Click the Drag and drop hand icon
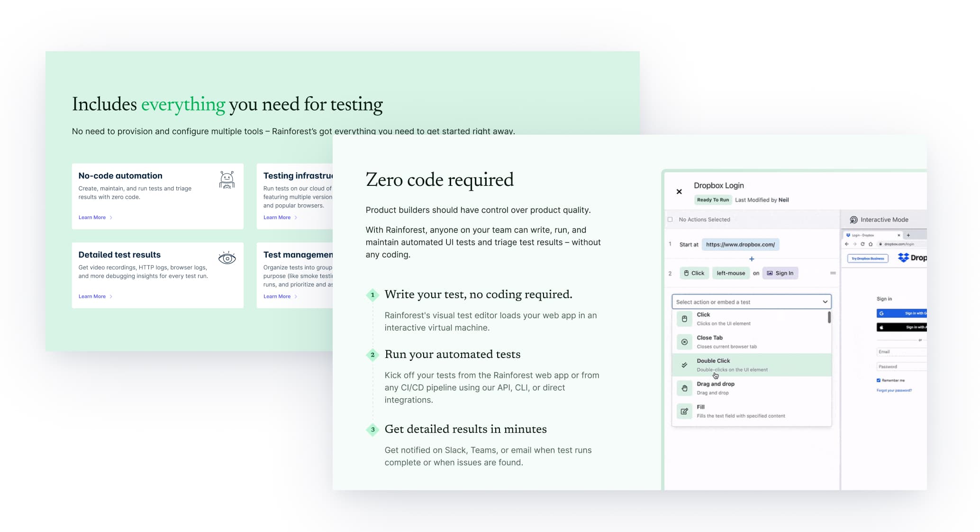This screenshot has width=980, height=532. pyautogui.click(x=684, y=388)
